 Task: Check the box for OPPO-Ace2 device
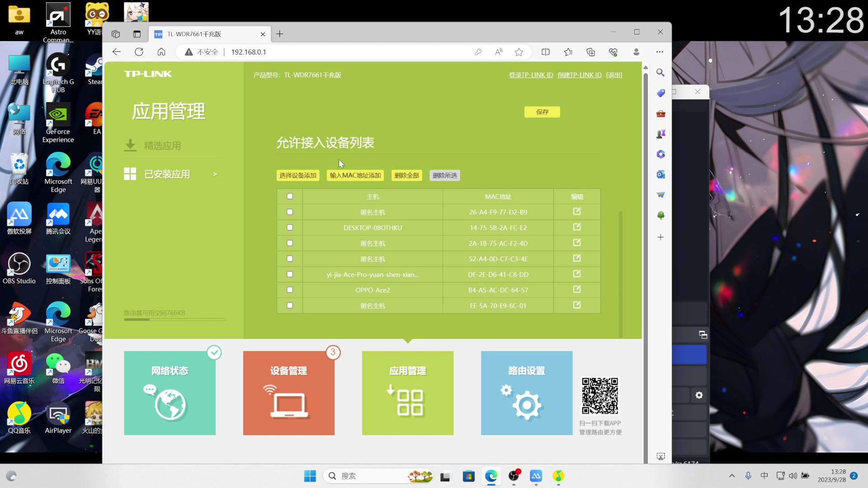point(290,290)
